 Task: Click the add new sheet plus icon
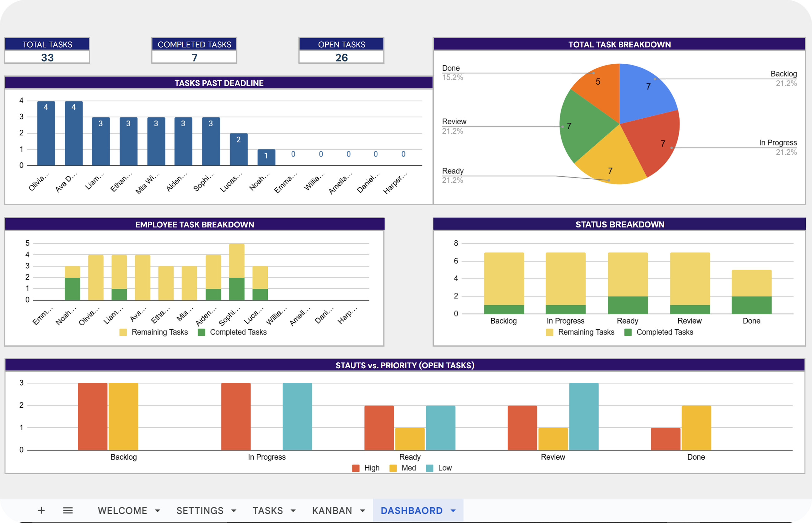[x=41, y=510]
